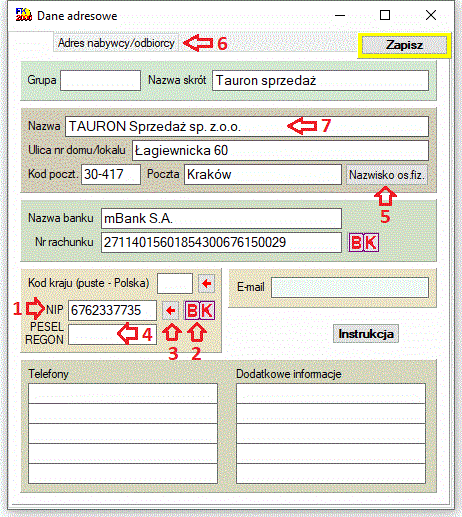
Task: Click the Nazwa field with TAURON Sprzedaż
Action: click(247, 126)
